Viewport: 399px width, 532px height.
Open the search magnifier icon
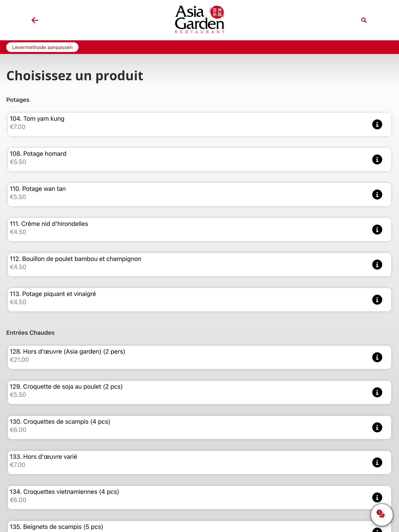[x=364, y=20]
